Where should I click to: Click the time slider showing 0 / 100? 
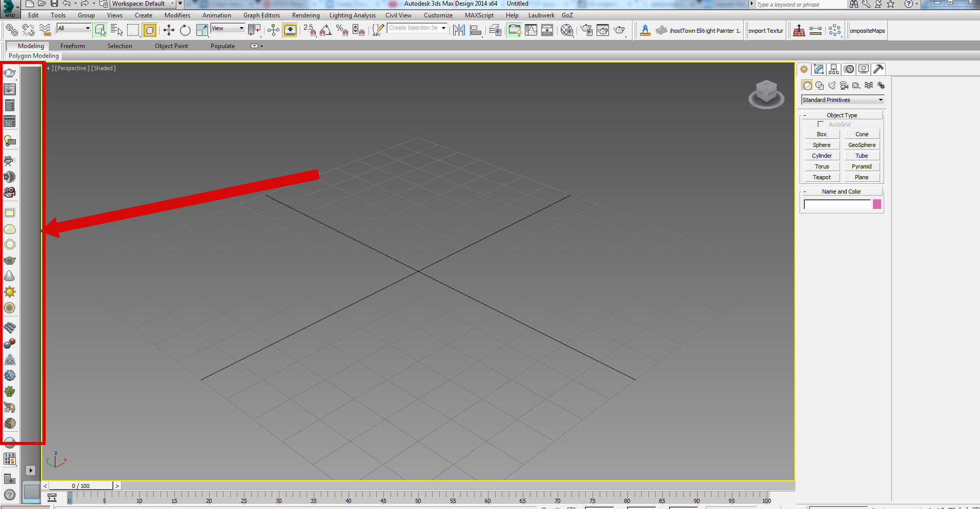(81, 486)
